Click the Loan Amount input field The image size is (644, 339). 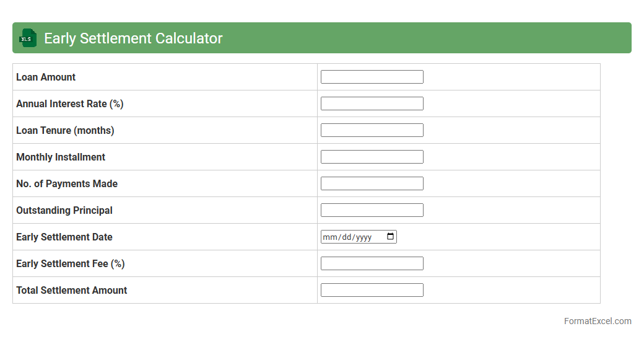tap(372, 77)
